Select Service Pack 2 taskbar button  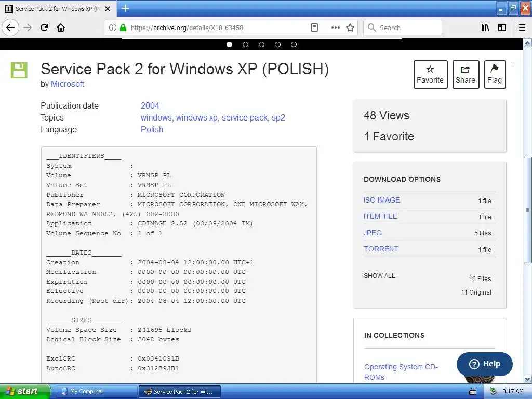point(180,392)
